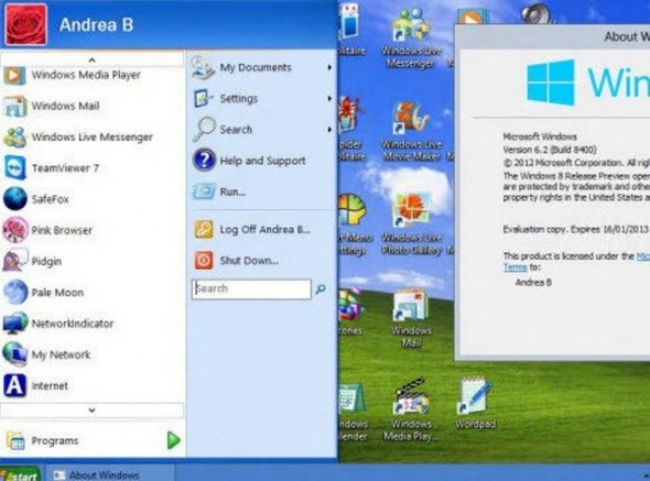Launch TeamViewer 7 from the program list
This screenshot has width=650, height=481.
point(65,168)
